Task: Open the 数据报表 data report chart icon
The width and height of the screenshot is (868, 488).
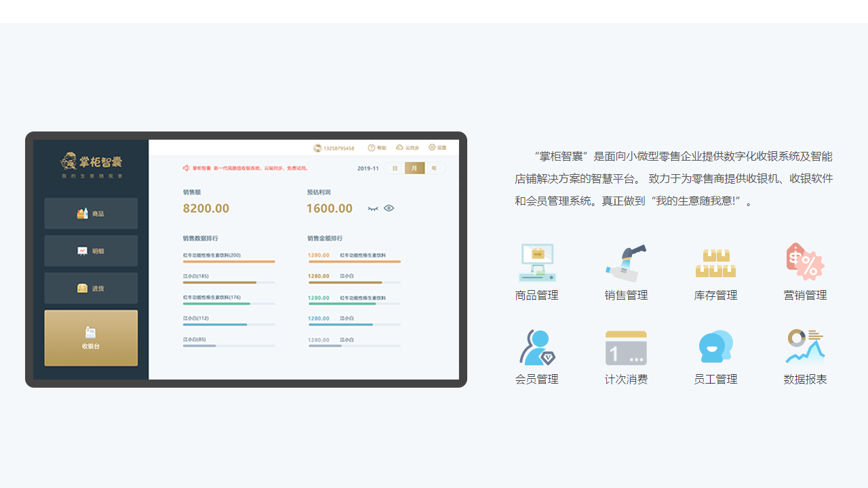Action: tap(805, 346)
